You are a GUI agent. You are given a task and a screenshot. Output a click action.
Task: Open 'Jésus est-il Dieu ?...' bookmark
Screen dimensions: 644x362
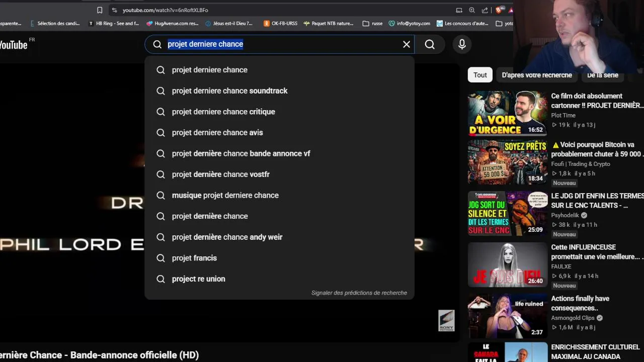pos(229,23)
